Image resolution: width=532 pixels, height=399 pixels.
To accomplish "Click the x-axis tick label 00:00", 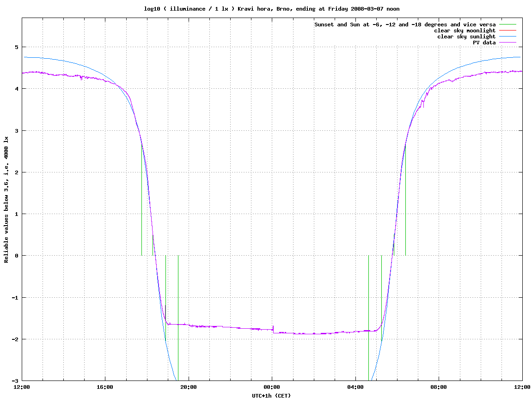I will 272,387.
